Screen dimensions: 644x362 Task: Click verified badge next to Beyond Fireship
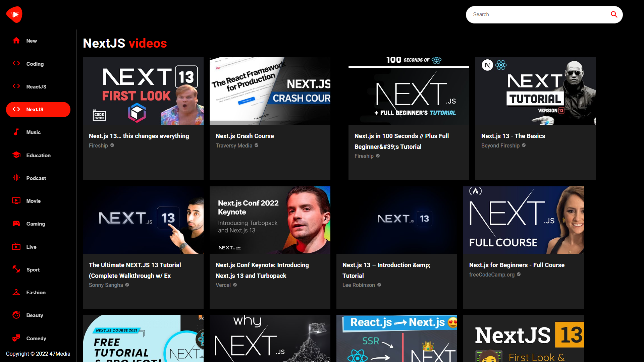(524, 145)
